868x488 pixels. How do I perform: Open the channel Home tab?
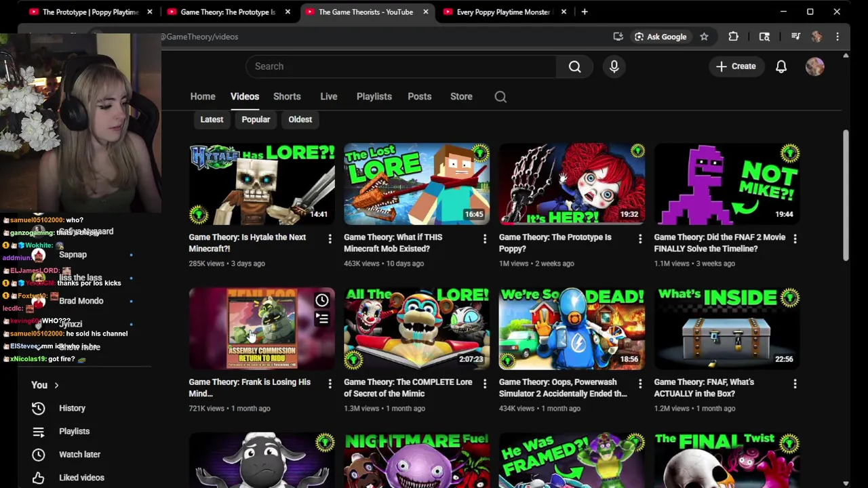pyautogui.click(x=203, y=97)
